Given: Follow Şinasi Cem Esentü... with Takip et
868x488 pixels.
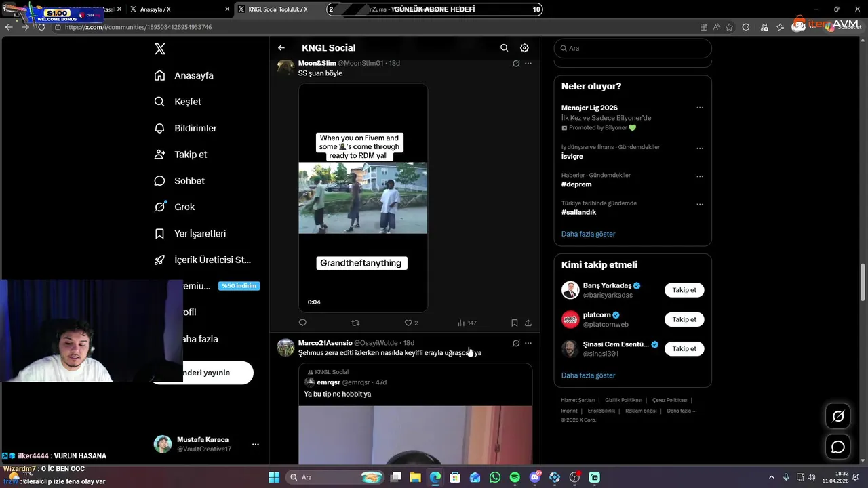Looking at the screenshot, I should pos(684,348).
